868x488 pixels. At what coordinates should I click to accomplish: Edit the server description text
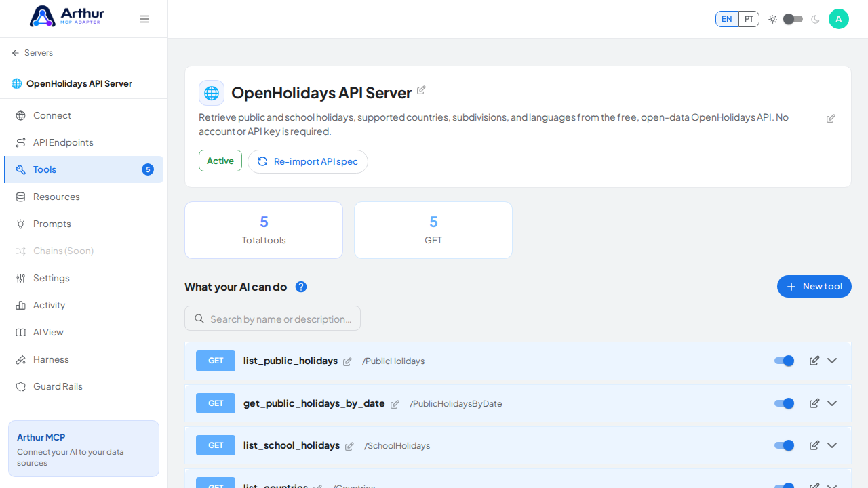[x=831, y=119]
